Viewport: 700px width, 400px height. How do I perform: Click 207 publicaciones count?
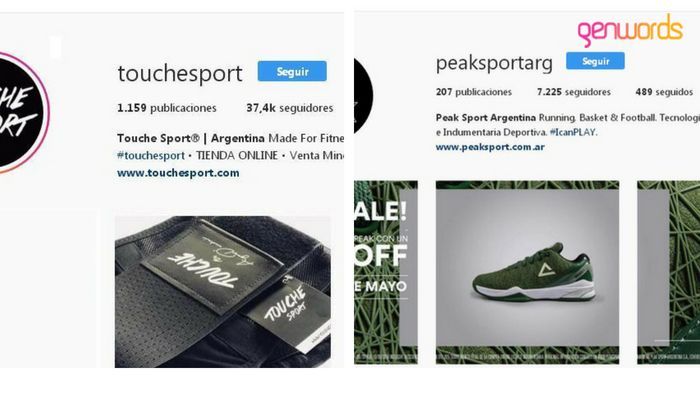tap(474, 92)
